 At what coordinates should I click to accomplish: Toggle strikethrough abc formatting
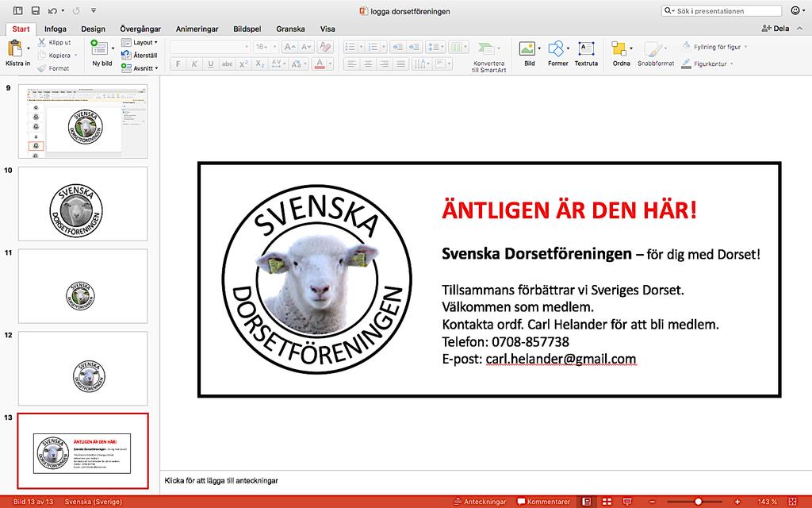click(x=227, y=63)
